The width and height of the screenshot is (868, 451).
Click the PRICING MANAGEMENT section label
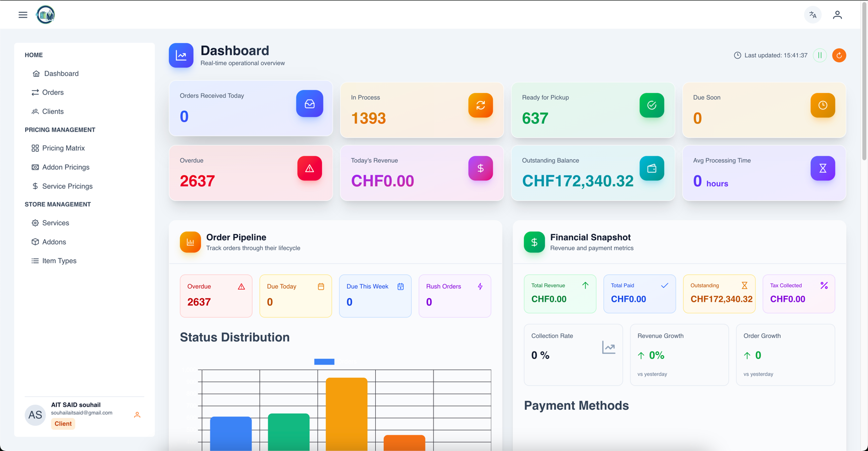tap(60, 130)
